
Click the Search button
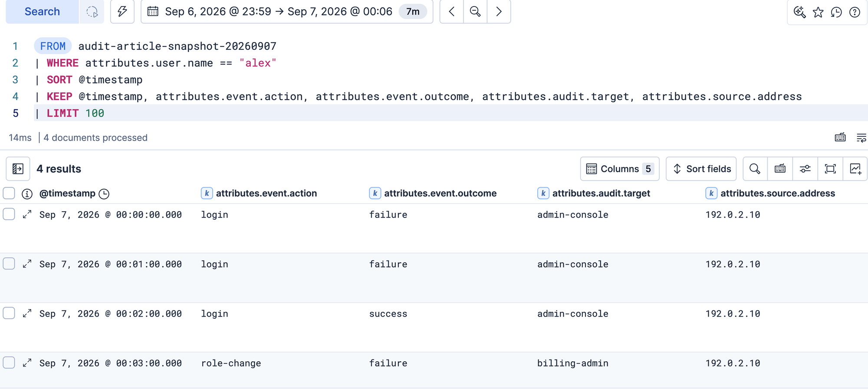[x=42, y=12]
